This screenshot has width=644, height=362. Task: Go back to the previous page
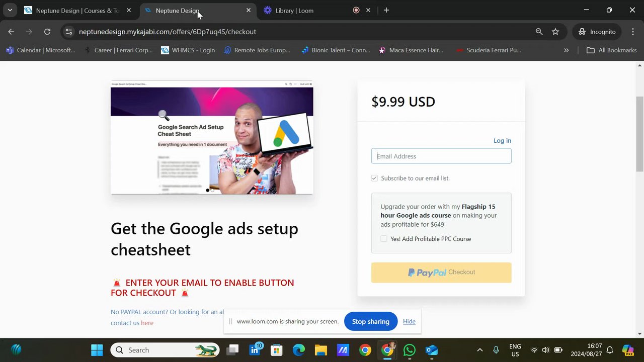tap(11, 32)
